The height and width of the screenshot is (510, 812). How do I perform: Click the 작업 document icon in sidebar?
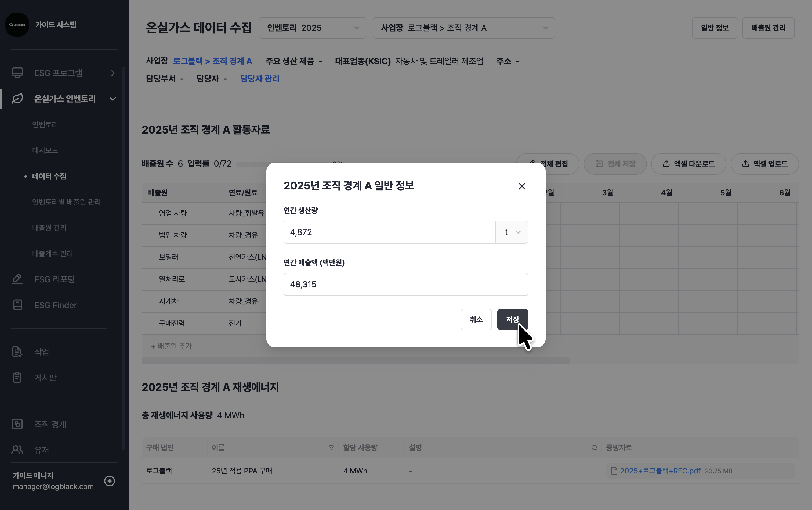[17, 351]
